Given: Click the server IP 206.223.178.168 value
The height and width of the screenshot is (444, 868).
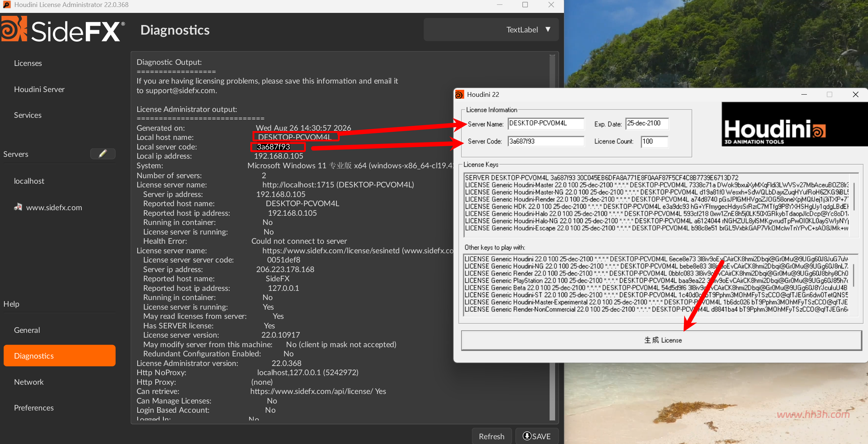Looking at the screenshot, I should (x=285, y=269).
